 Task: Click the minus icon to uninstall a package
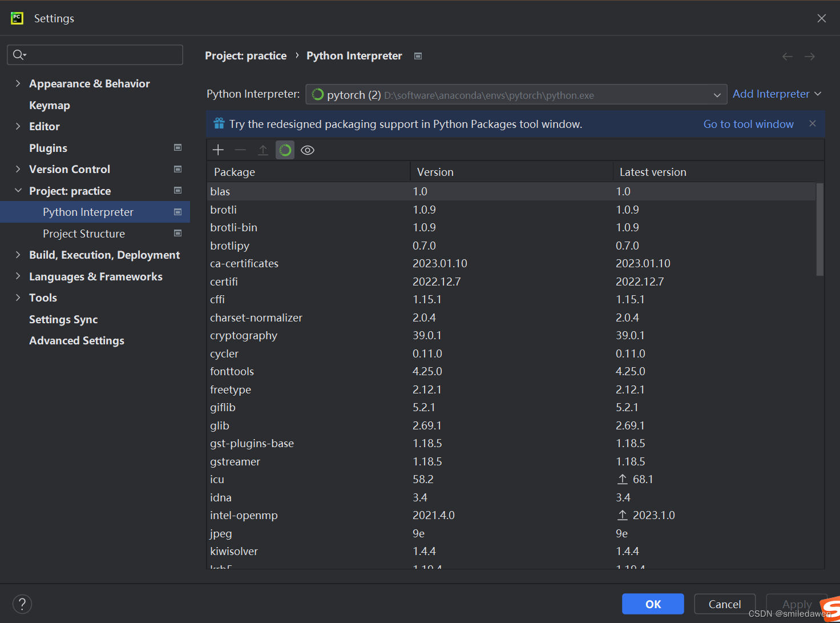click(x=240, y=150)
